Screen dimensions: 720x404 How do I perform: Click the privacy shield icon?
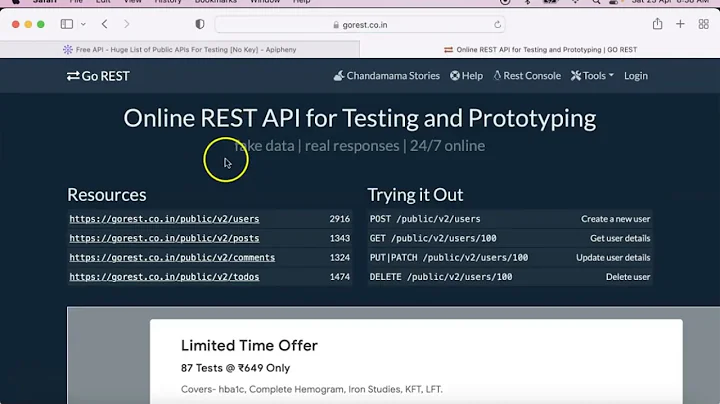200,24
